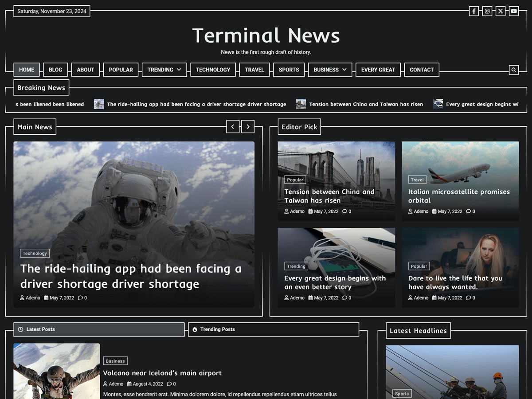Click Ademo author on Volcano post
Screen dimensions: 532x399
(113, 384)
